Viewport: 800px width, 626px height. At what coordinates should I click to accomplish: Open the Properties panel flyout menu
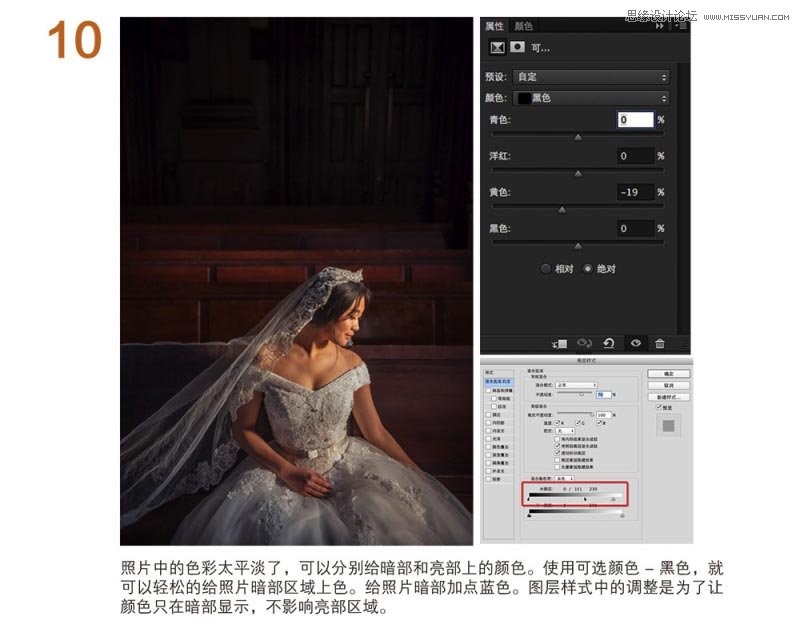(x=682, y=26)
